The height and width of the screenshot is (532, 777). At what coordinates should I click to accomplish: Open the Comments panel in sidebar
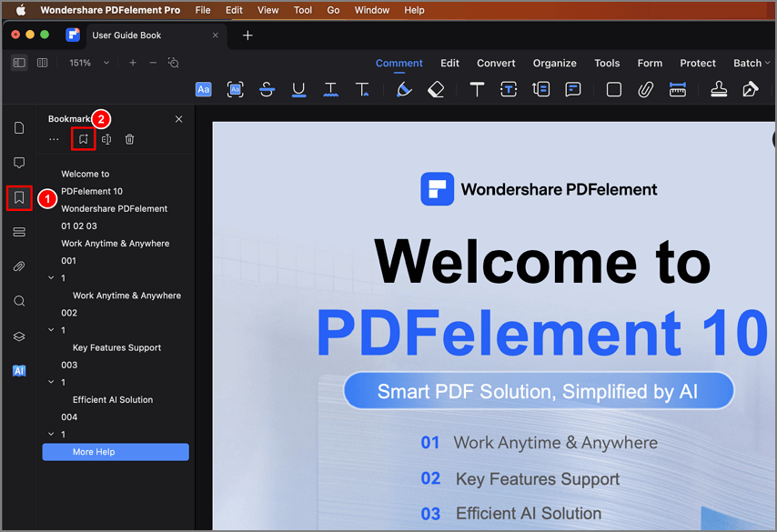19,163
